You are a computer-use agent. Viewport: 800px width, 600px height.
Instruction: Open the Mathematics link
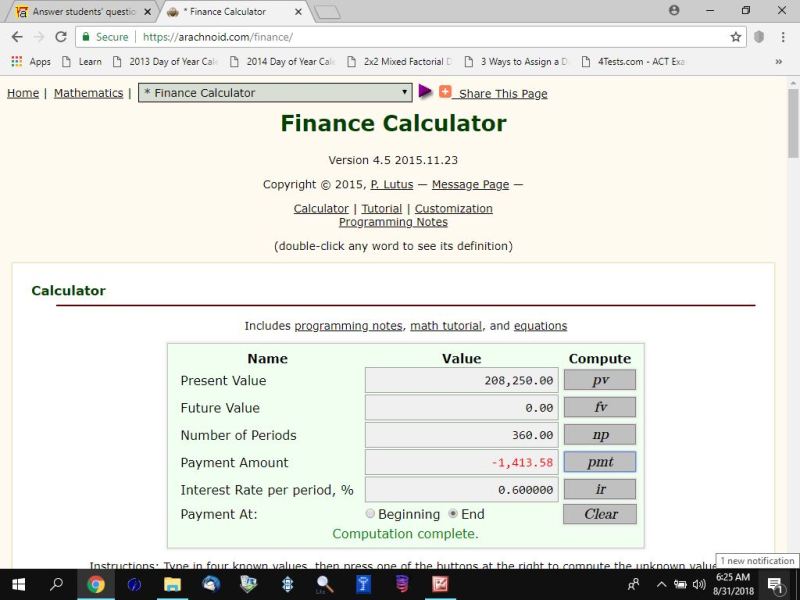coord(88,93)
